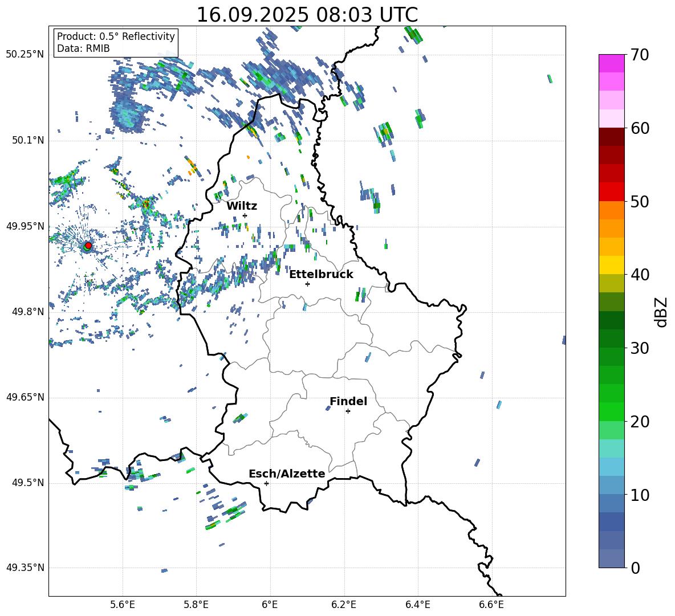
Task: Click the 6.6°E longitude label
Action: 491,605
